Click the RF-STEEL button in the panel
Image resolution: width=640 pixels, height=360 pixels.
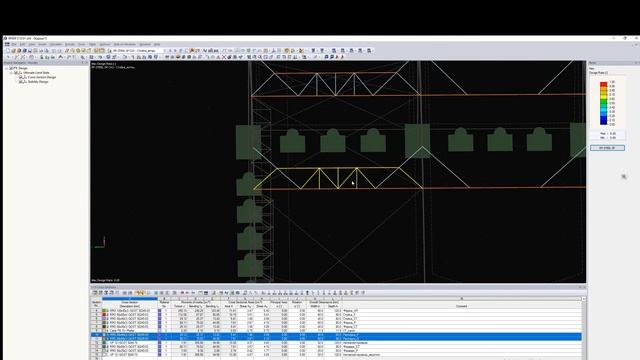tap(607, 148)
